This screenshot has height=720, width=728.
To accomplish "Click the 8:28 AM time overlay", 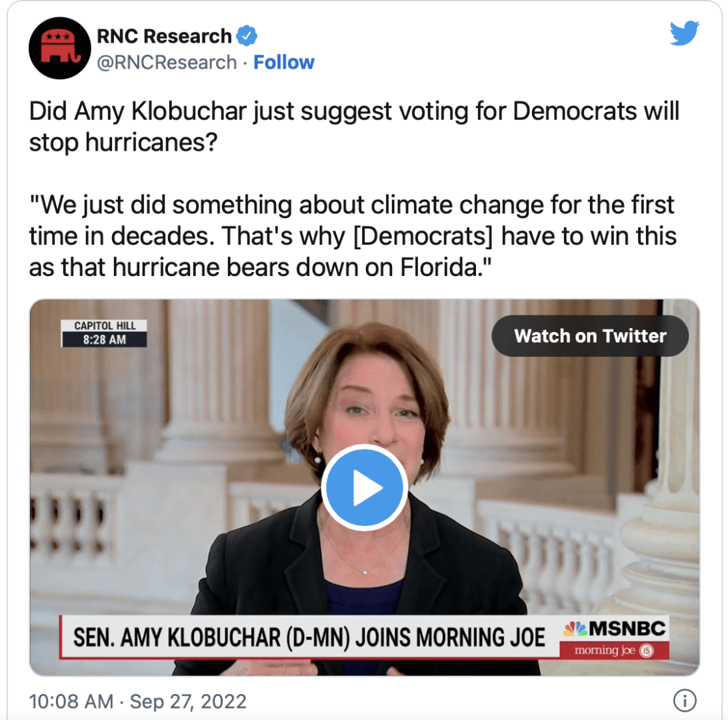I will tap(105, 339).
